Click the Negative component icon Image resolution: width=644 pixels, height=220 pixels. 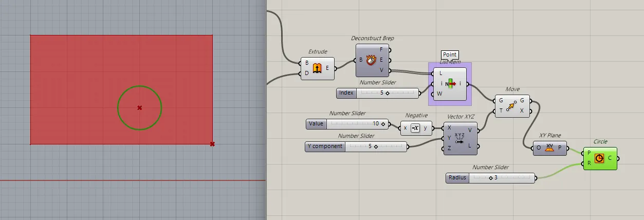(415, 128)
